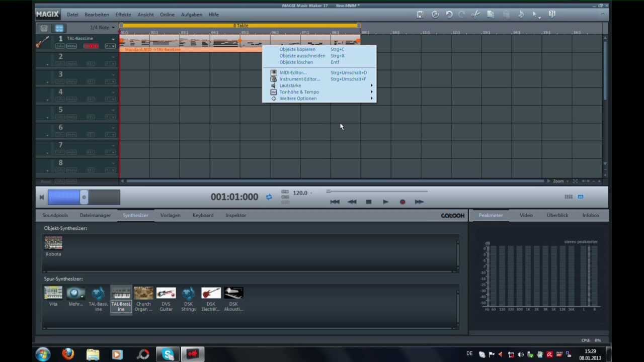Select the Mehr... synthesizer icon

tap(76, 293)
